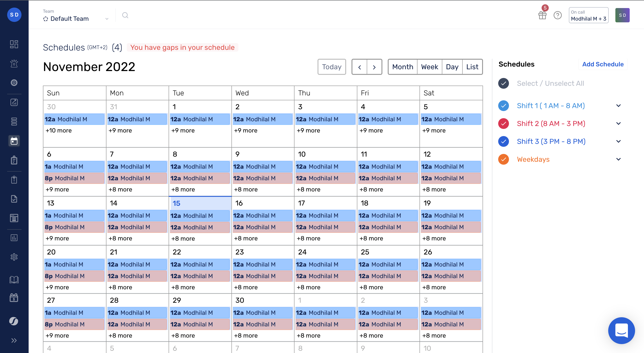Show +9 more events on November 27
The width and height of the screenshot is (644, 353).
tap(57, 336)
